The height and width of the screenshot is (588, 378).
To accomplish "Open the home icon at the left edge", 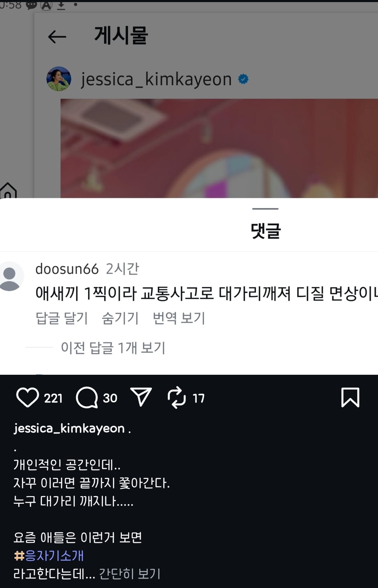I will tap(8, 190).
